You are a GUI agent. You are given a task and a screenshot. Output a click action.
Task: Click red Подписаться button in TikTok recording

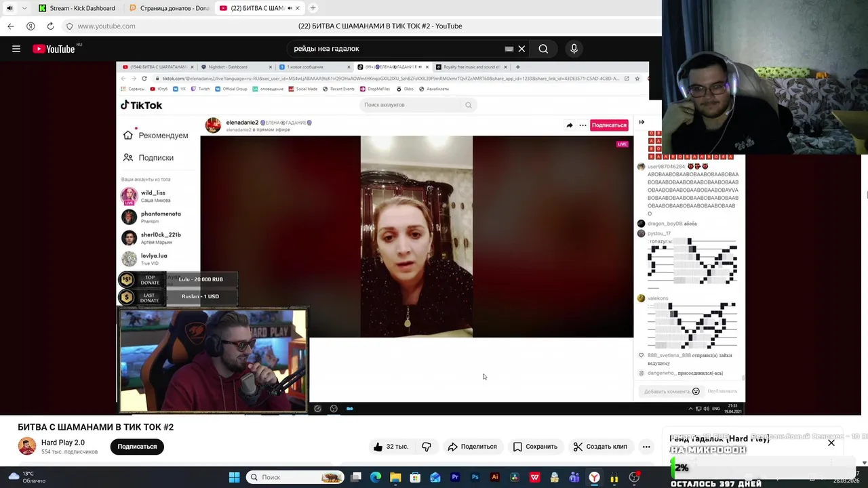pyautogui.click(x=609, y=125)
